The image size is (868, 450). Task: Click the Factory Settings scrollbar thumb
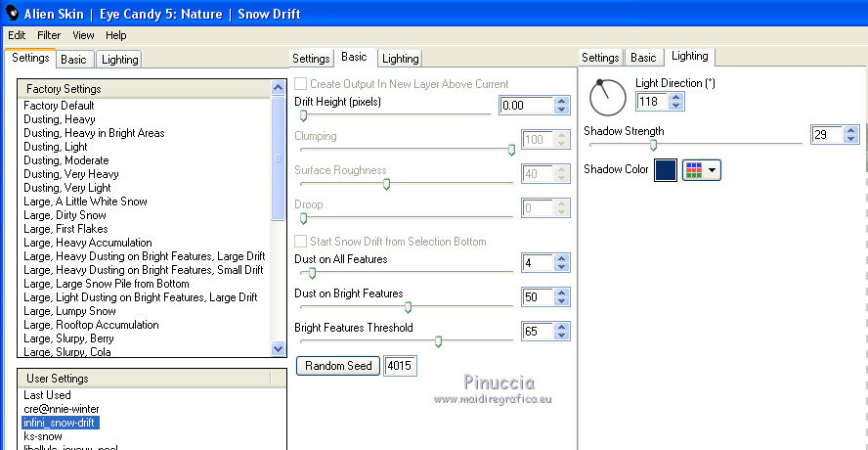(279, 158)
